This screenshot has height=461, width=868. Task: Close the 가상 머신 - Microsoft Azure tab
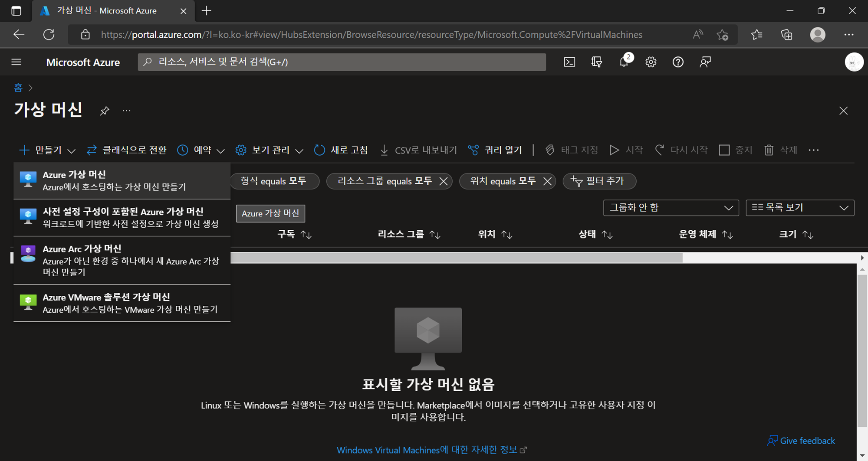click(183, 11)
